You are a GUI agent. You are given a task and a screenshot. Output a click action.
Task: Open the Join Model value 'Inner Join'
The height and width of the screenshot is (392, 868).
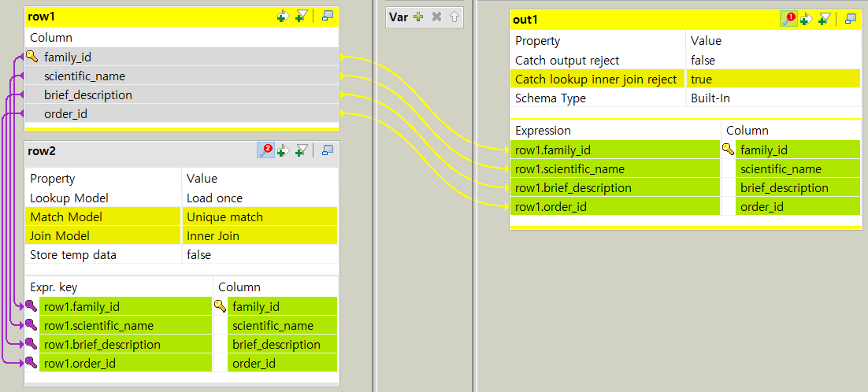(x=260, y=235)
